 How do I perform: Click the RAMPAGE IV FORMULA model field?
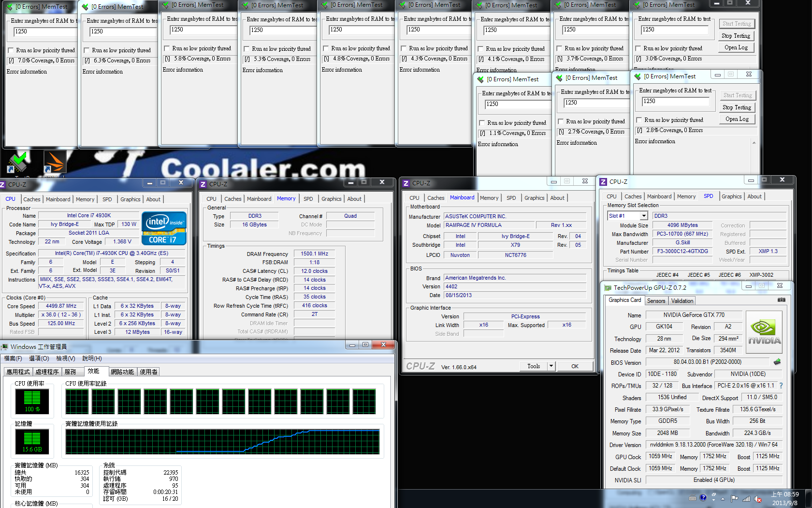[489, 225]
